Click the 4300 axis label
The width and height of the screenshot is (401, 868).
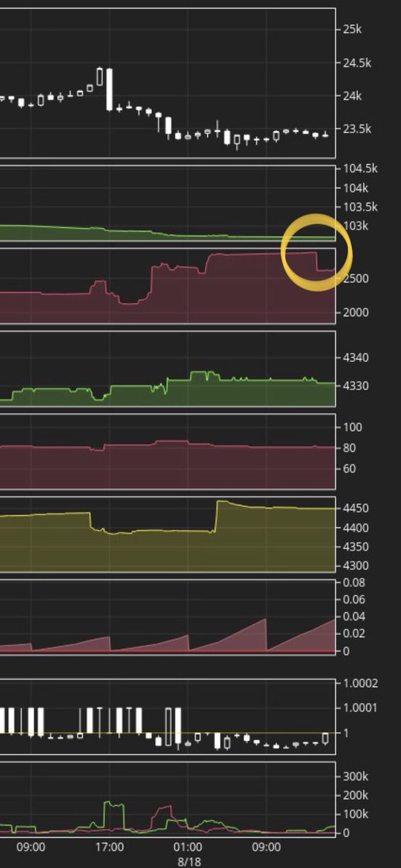[355, 566]
